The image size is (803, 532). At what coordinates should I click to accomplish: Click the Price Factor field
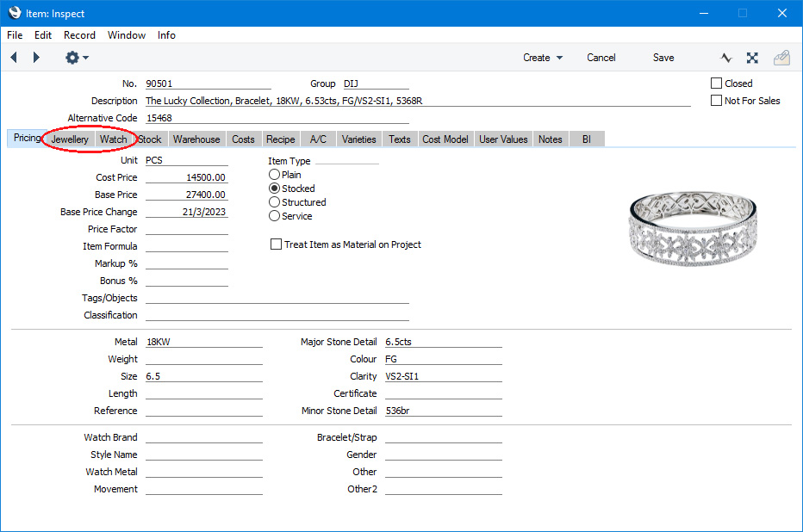186,229
